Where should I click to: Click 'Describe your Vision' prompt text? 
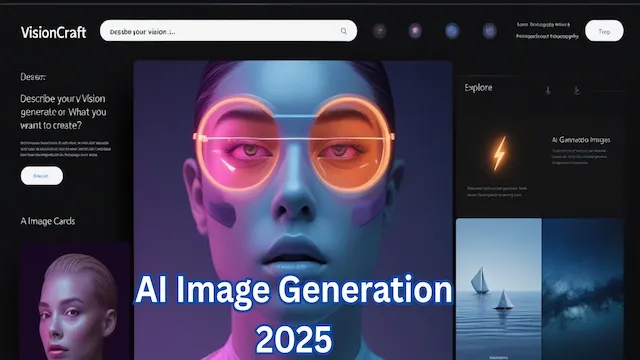pos(63,112)
